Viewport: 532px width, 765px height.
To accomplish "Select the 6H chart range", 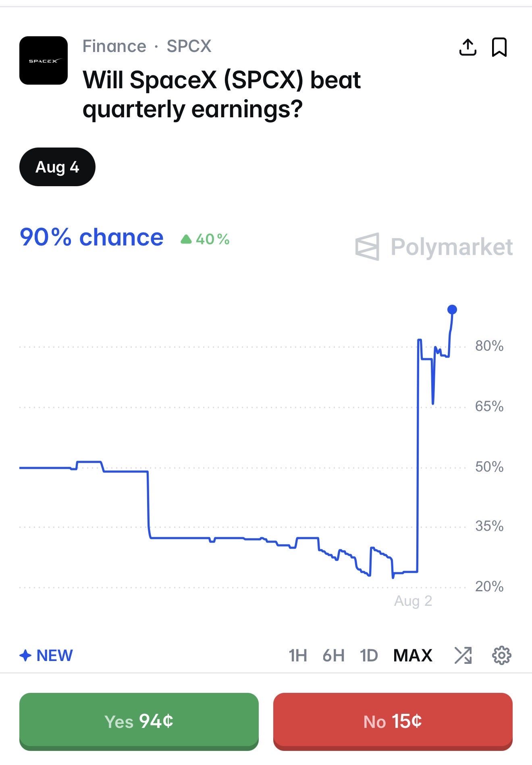I will pyautogui.click(x=333, y=655).
